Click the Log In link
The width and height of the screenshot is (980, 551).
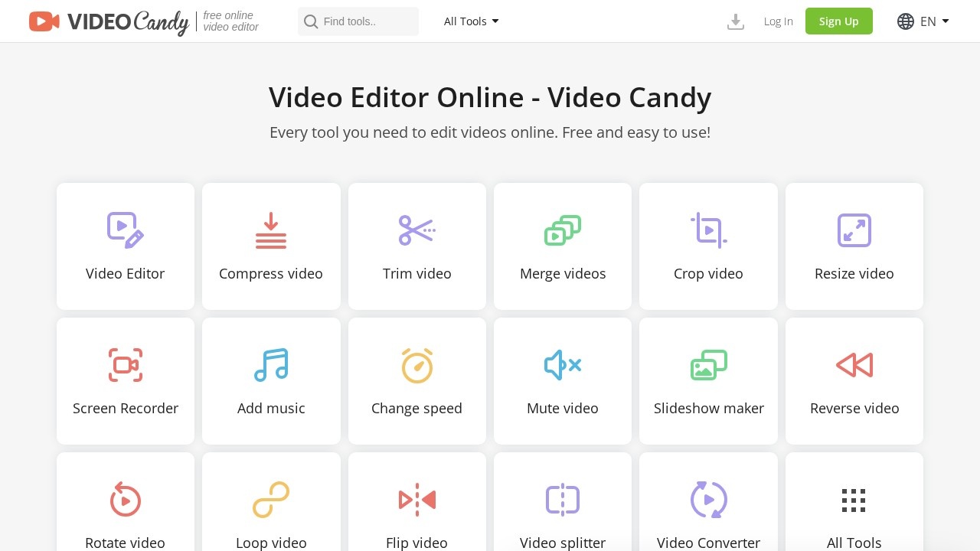779,21
